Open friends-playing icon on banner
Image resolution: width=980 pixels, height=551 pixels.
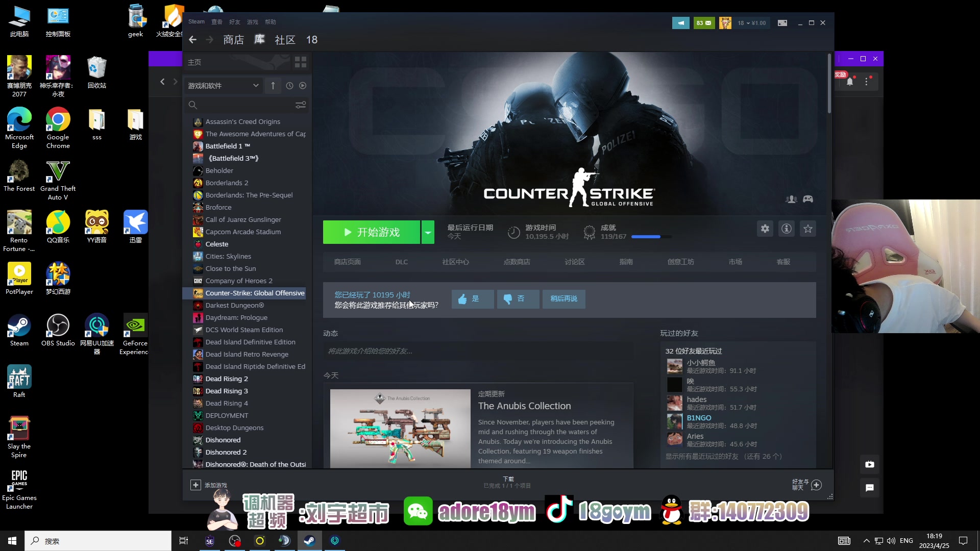(x=791, y=199)
